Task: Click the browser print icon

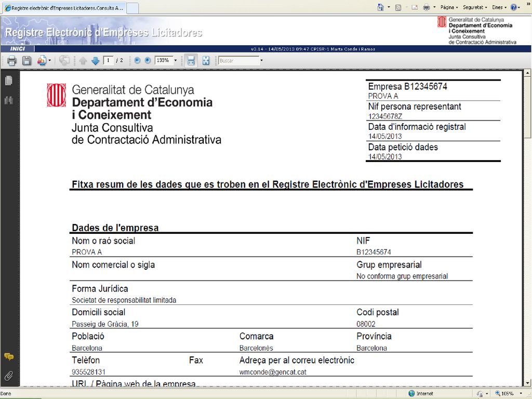Action: [427, 7]
